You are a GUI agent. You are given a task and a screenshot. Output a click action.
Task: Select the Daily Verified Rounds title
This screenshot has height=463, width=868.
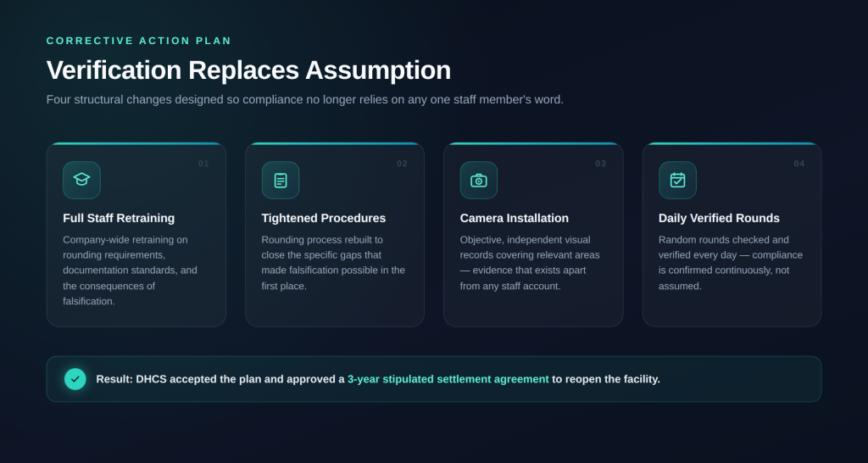click(719, 218)
